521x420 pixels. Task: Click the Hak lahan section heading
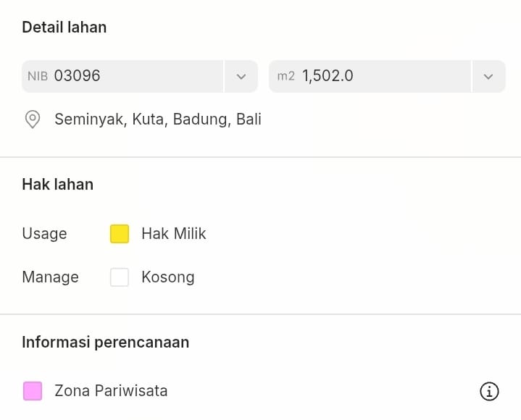tap(58, 185)
